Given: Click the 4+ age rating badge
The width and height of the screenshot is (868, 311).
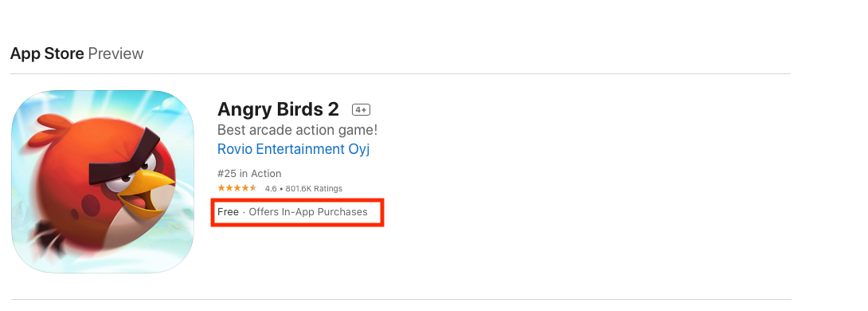Looking at the screenshot, I should tap(361, 110).
